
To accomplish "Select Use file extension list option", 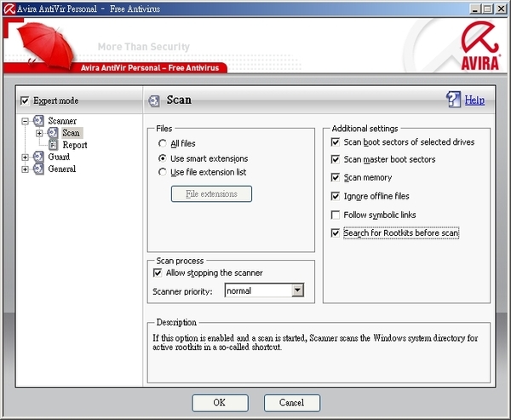I will click(x=163, y=172).
